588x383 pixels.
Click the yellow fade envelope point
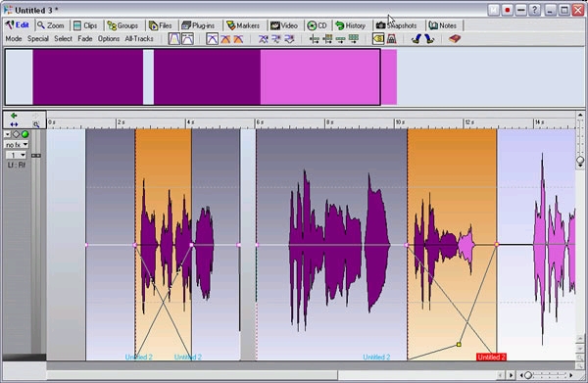click(459, 344)
